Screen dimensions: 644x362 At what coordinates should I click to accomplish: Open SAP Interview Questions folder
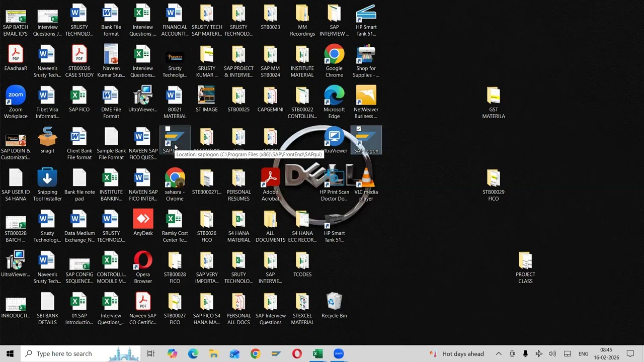click(x=270, y=309)
